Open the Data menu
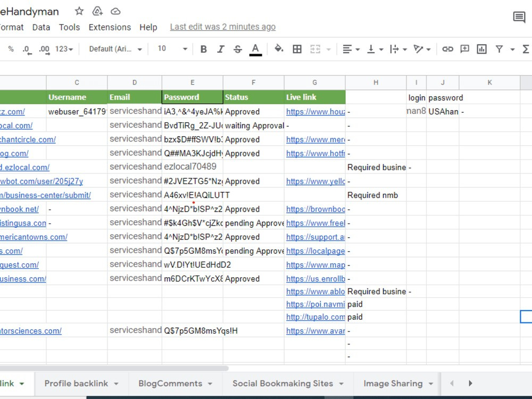532x399 pixels. coord(41,27)
